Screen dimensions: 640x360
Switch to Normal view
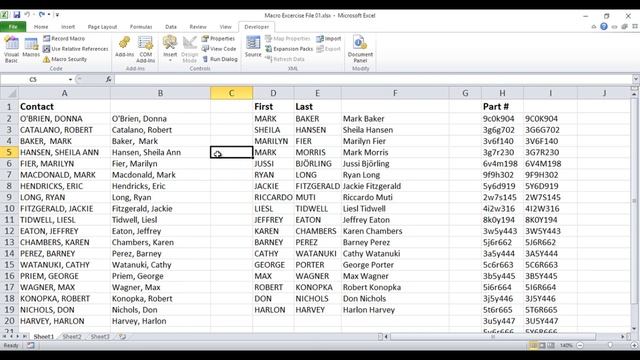tap(533, 346)
